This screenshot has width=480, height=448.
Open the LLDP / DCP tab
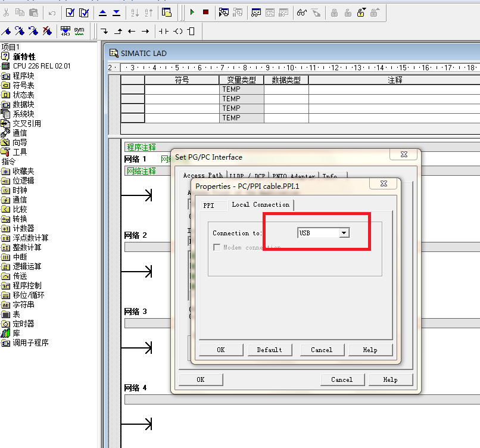(x=247, y=176)
